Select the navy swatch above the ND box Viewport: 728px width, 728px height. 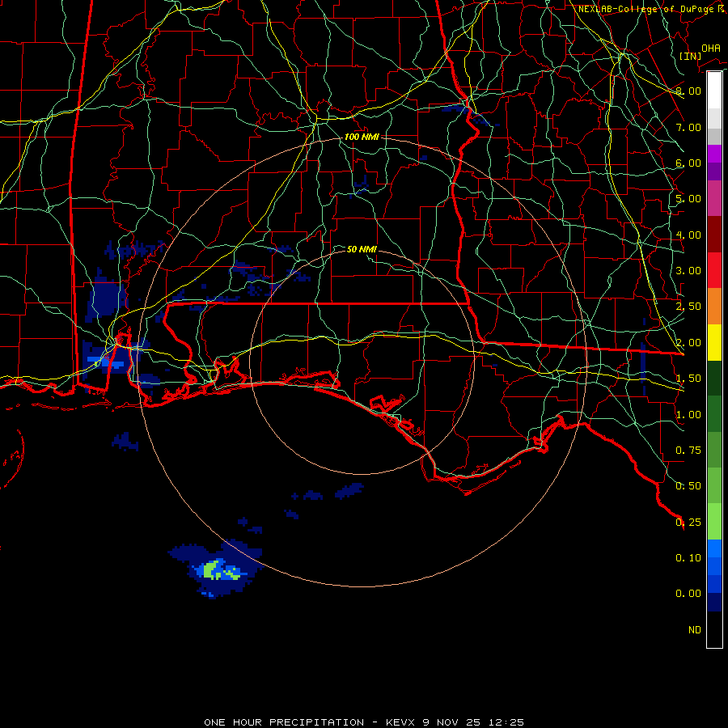[714, 602]
